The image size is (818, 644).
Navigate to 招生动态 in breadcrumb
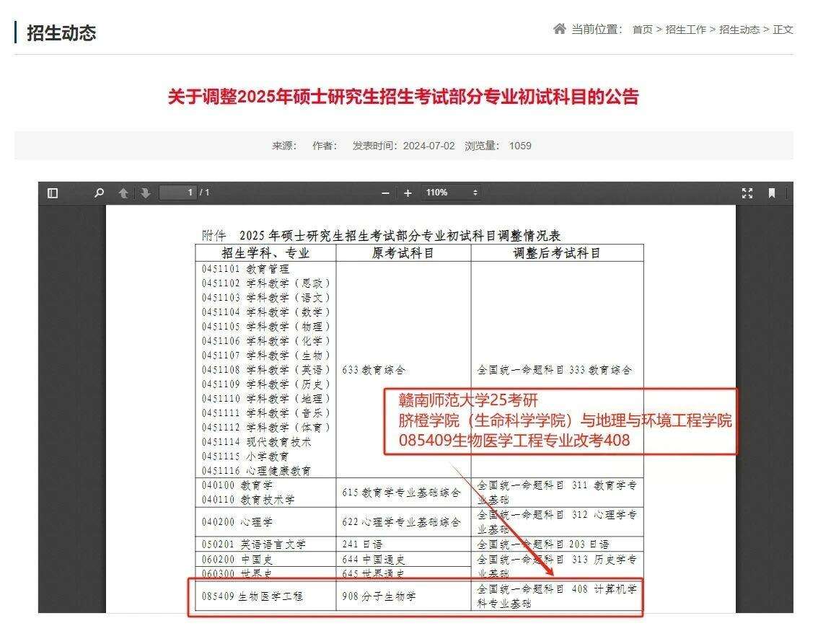point(739,30)
